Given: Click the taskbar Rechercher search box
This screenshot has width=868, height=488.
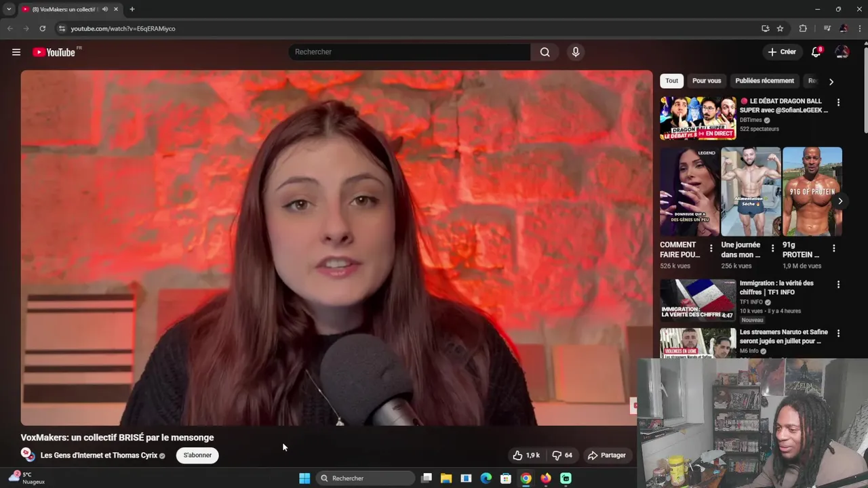Looking at the screenshot, I should coord(366,479).
